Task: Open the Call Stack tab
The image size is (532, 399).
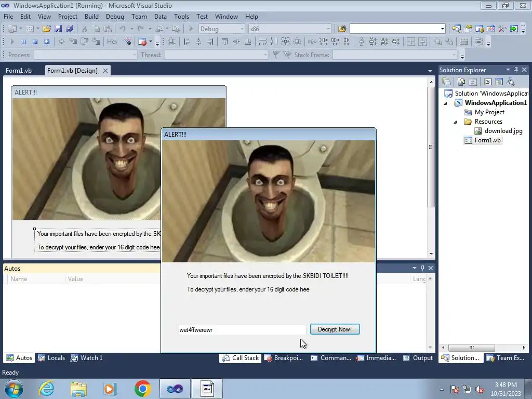Action: (x=240, y=357)
